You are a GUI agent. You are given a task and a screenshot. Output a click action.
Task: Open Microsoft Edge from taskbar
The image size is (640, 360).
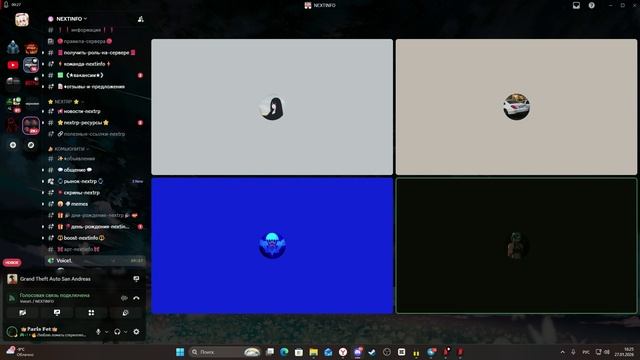284,352
